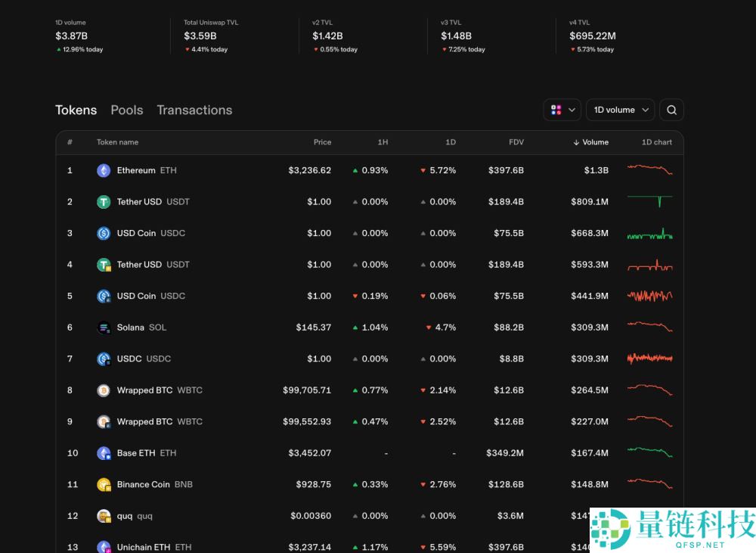Click the Ethereum token icon

tap(104, 171)
